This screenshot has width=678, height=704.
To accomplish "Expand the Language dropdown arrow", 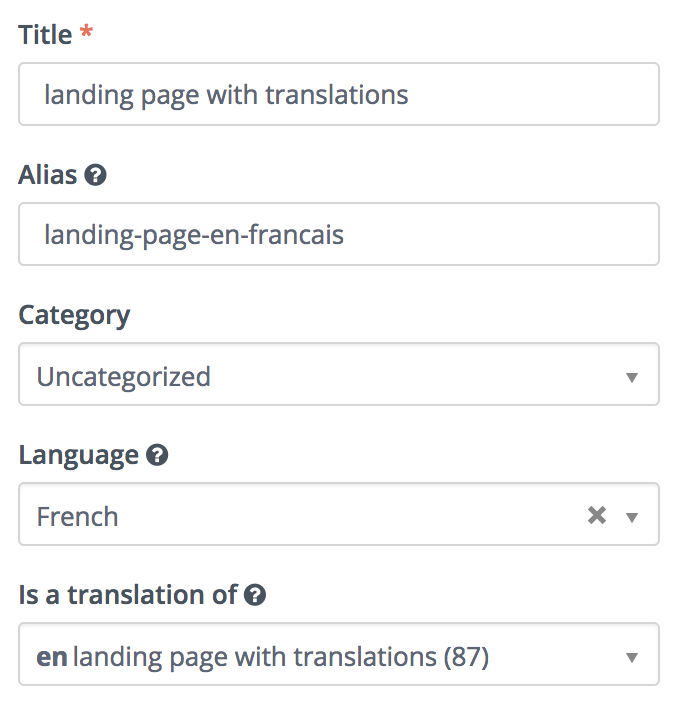I will click(x=632, y=517).
